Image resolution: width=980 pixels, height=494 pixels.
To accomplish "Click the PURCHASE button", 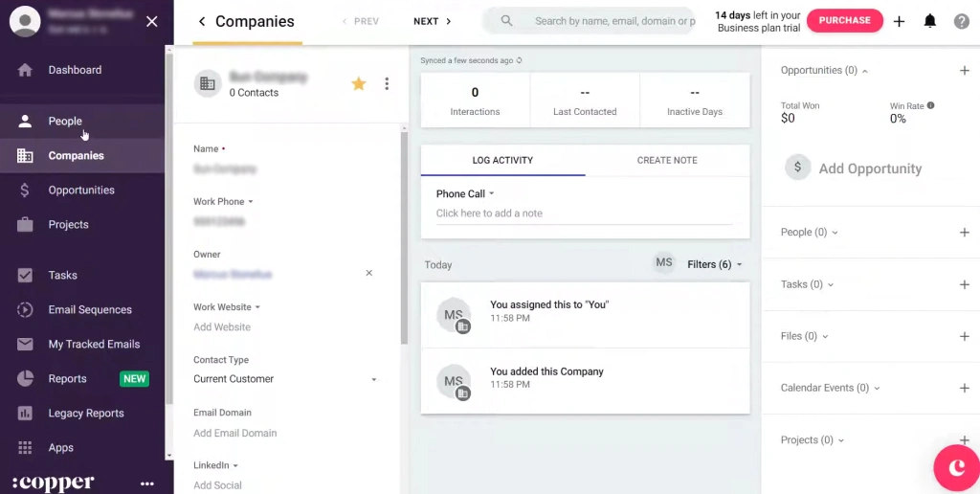I will pyautogui.click(x=844, y=21).
